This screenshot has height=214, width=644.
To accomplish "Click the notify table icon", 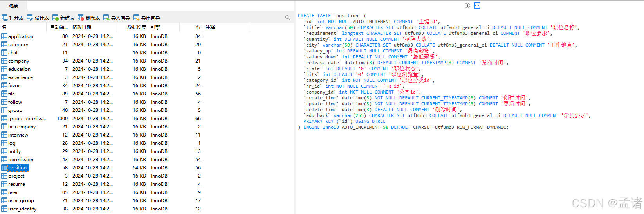I will pos(4,151).
